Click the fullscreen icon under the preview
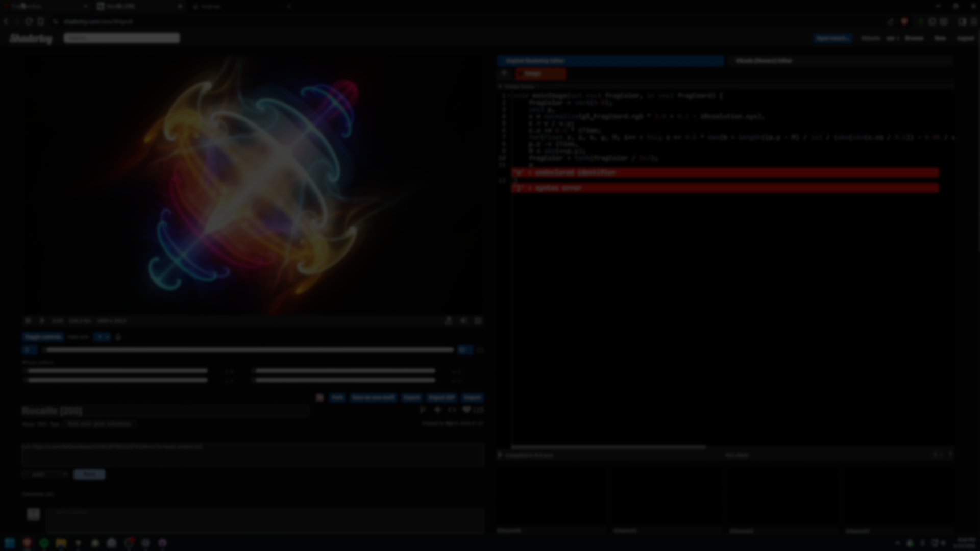The height and width of the screenshot is (551, 980). (478, 321)
